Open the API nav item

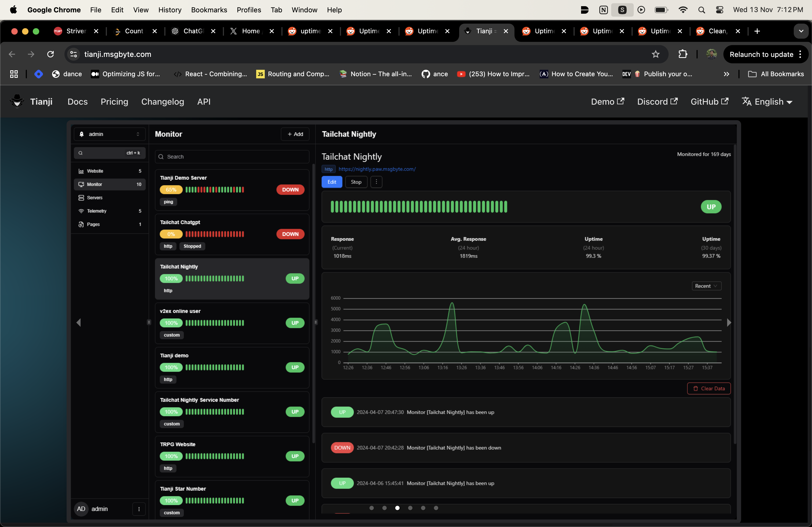pyautogui.click(x=204, y=102)
